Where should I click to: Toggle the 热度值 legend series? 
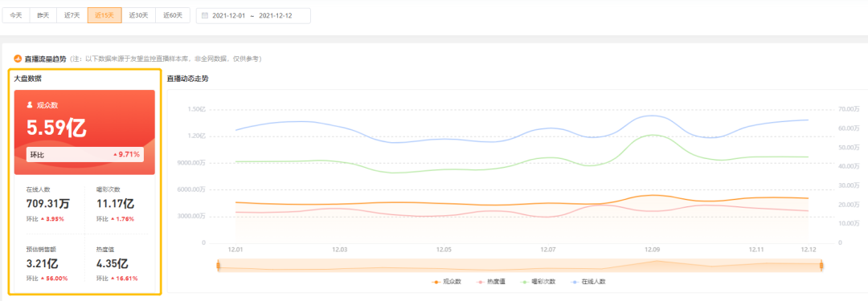[491, 282]
